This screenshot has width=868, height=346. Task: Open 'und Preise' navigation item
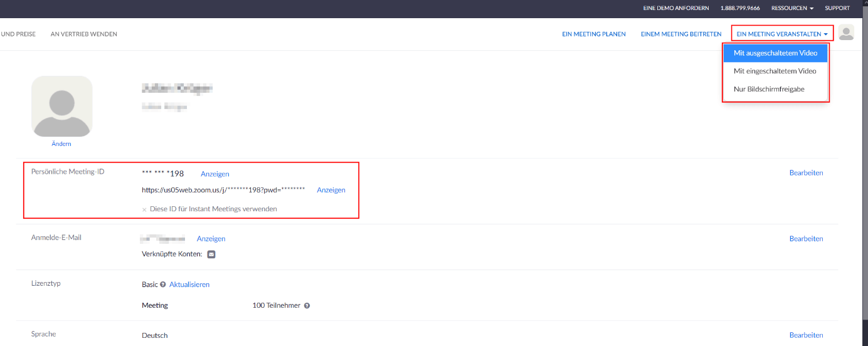[18, 34]
